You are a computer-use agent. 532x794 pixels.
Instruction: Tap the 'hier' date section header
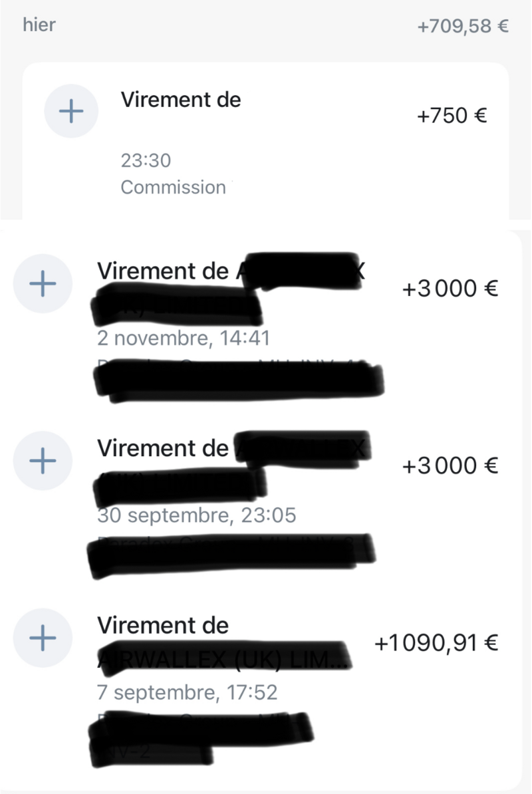(39, 25)
